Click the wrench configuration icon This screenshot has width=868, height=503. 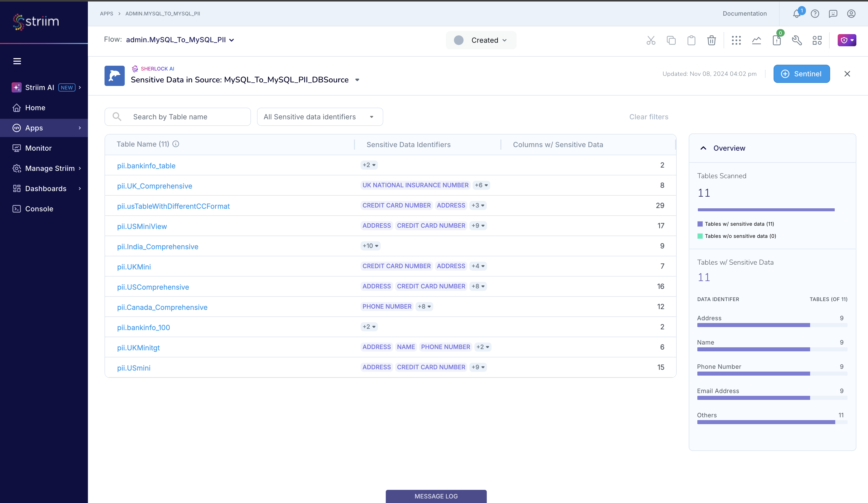797,40
